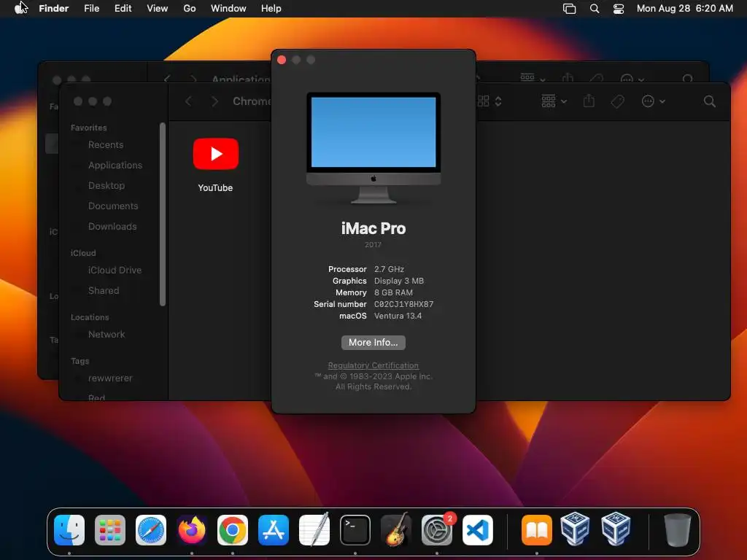Open the Trash in the Dock
The height and width of the screenshot is (560, 747).
[678, 530]
